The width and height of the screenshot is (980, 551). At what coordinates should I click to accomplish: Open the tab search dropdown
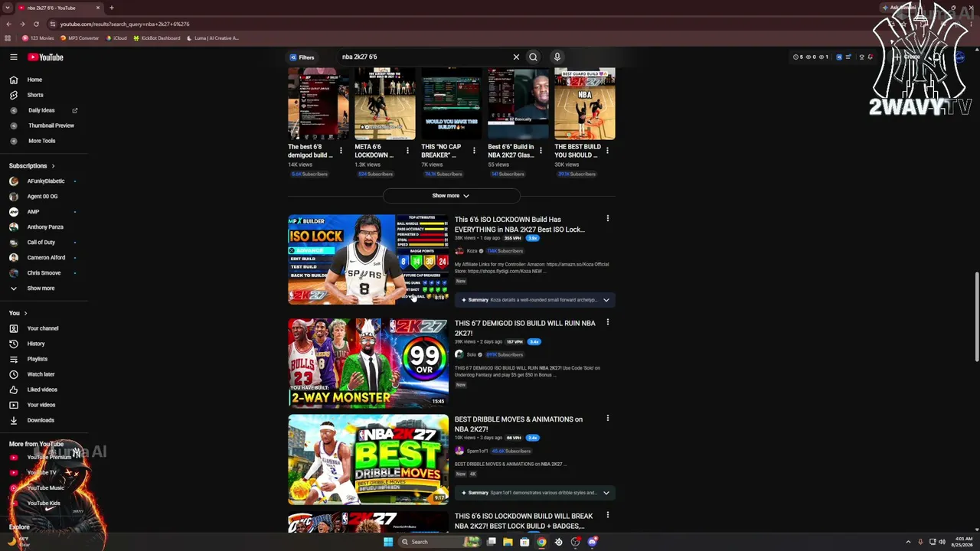tap(8, 8)
